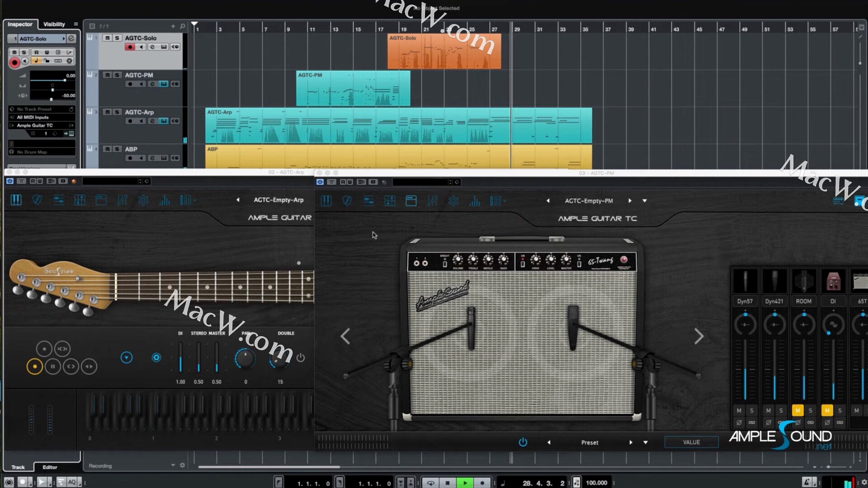Select the orange AGTC-Solo MIDI clip
The width and height of the screenshot is (868, 488).
[x=444, y=51]
